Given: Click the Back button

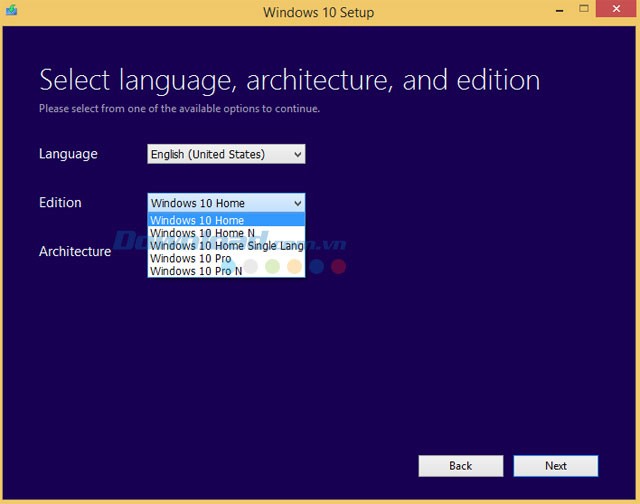Looking at the screenshot, I should point(461,466).
